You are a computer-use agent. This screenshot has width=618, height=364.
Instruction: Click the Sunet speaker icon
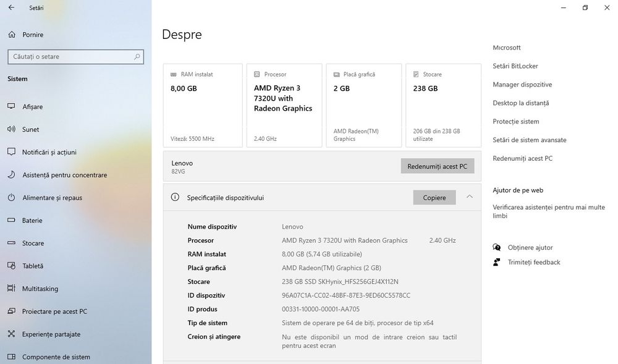(11, 129)
